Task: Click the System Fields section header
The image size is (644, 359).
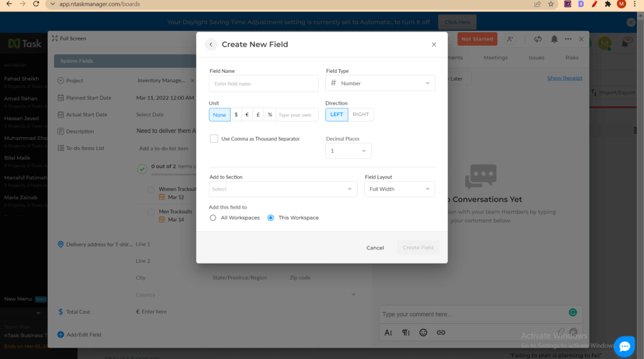Action: pos(125,61)
